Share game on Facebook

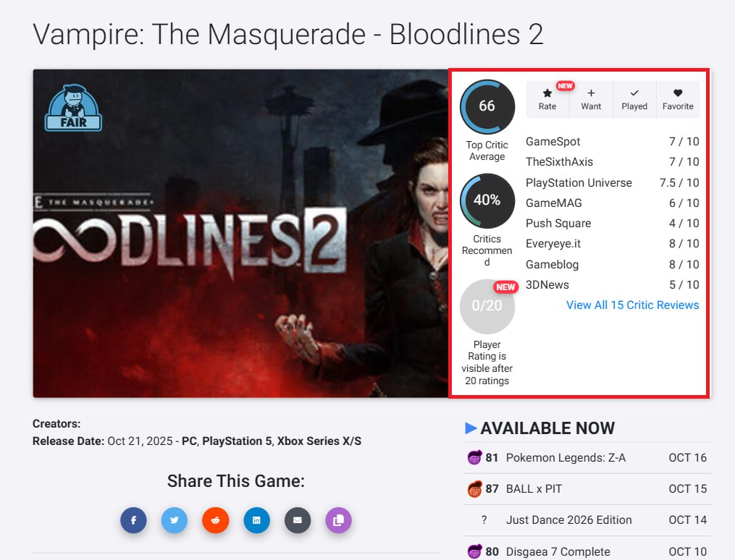133,520
